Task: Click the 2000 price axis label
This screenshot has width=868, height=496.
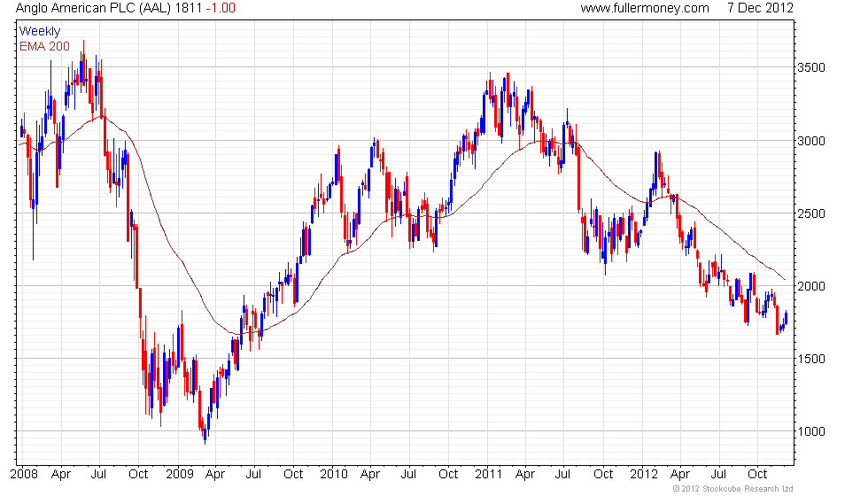Action: coord(810,286)
